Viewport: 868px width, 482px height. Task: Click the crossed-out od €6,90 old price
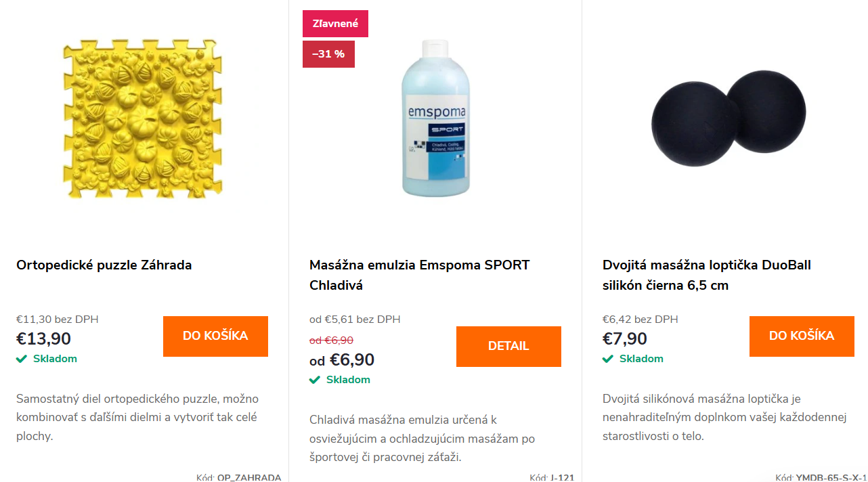pos(331,341)
